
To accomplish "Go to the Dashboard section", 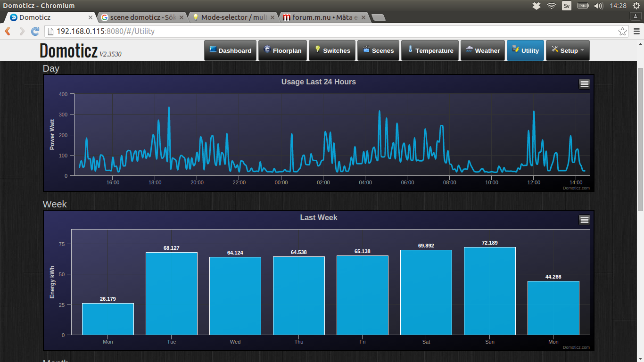I will click(230, 50).
